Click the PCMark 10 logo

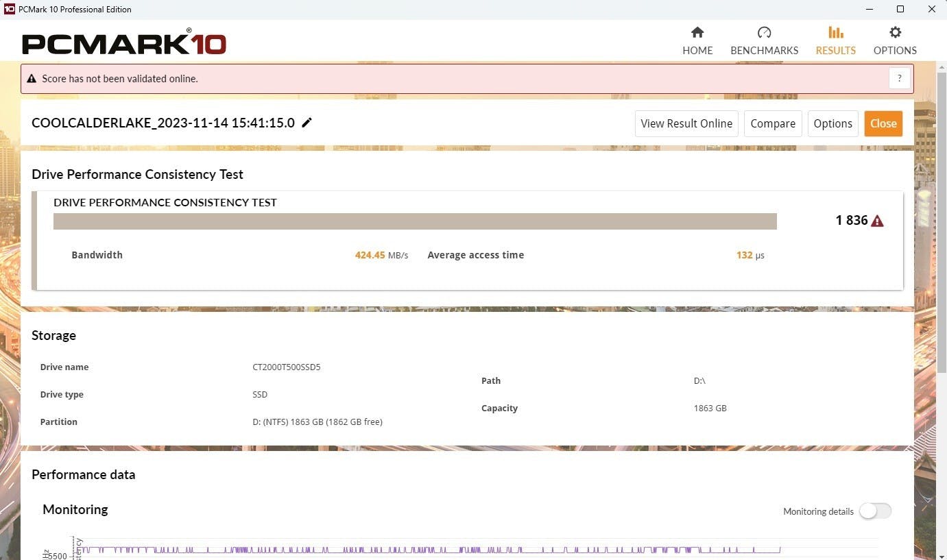[x=124, y=43]
